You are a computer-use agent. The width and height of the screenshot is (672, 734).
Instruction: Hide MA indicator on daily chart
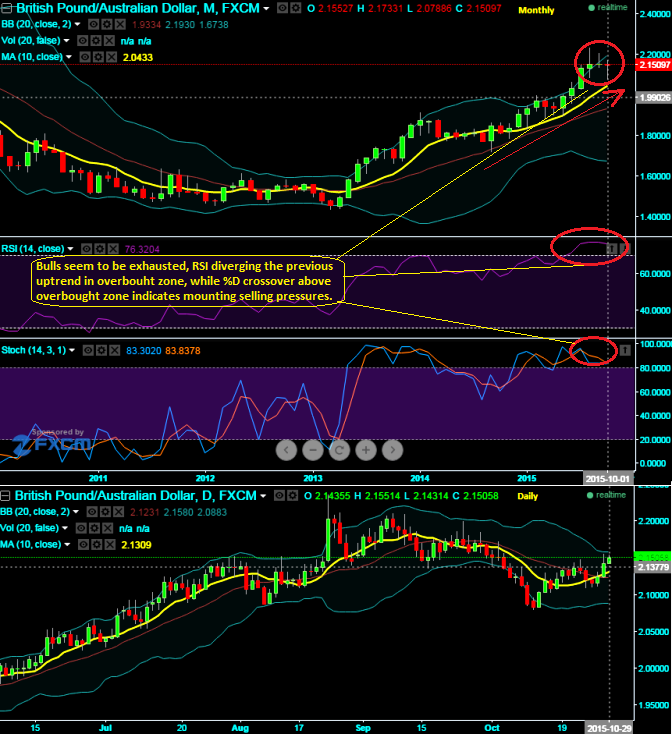coord(83,544)
